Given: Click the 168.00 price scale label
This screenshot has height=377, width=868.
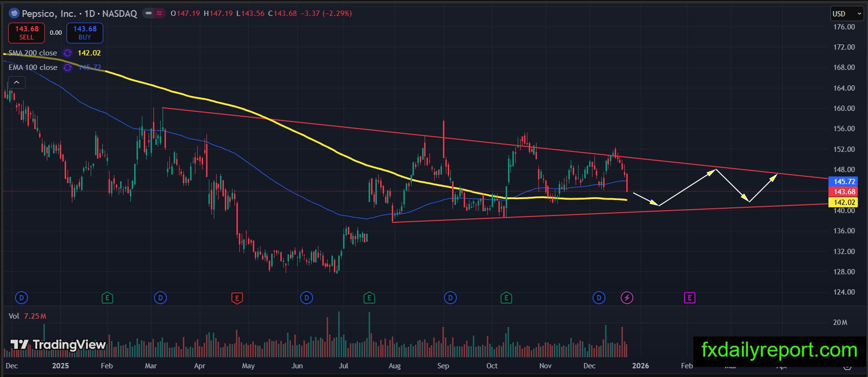Looking at the screenshot, I should pos(844,67).
